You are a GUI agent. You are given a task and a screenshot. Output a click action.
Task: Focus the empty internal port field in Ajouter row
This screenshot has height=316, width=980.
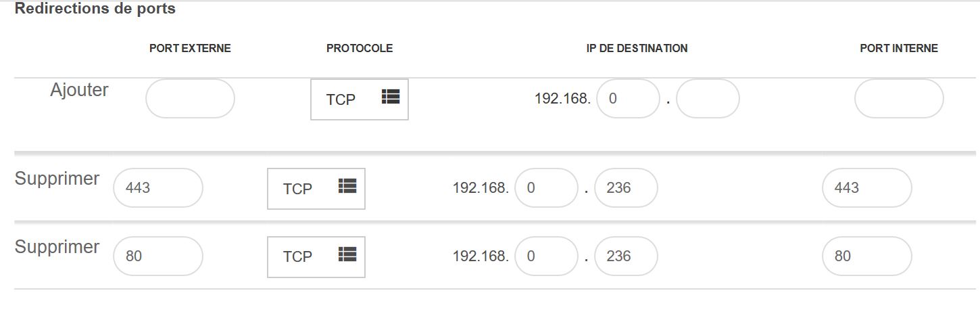tap(899, 99)
